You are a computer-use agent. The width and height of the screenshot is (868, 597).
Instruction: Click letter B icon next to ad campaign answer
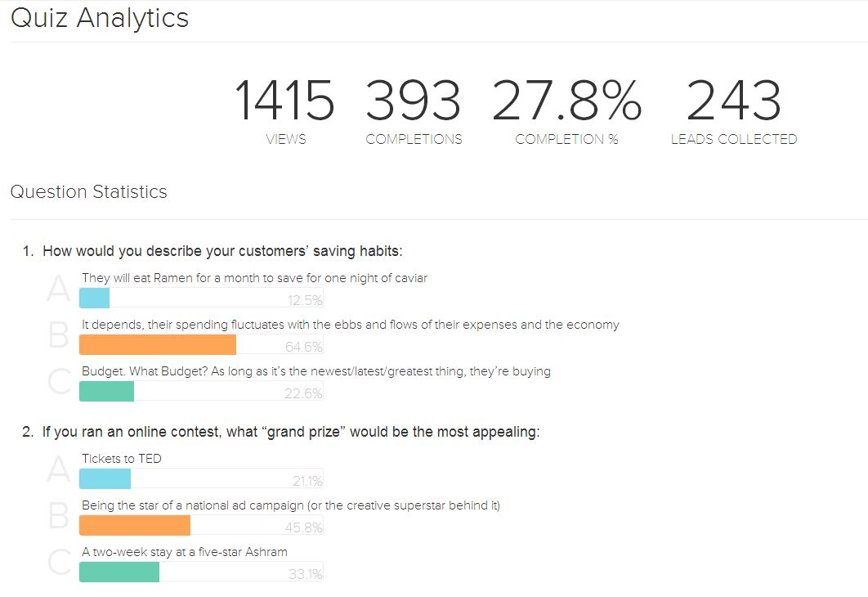(59, 515)
